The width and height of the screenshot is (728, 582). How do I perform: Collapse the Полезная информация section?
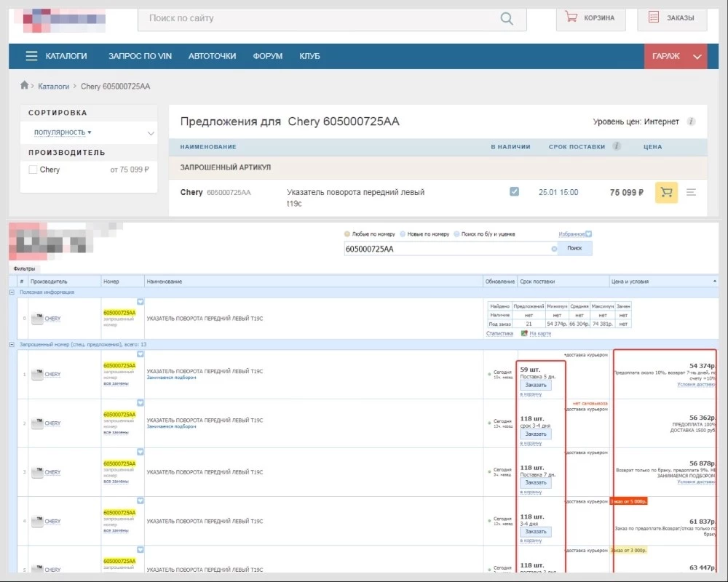12,292
